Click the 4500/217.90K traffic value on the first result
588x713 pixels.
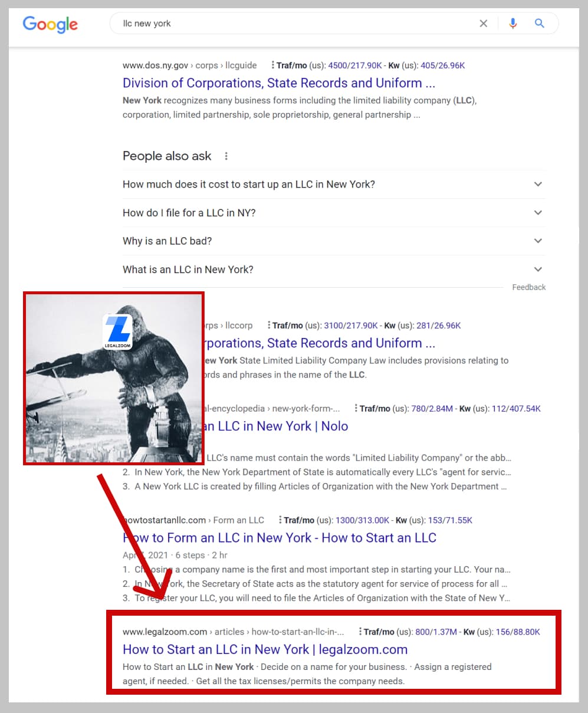pyautogui.click(x=355, y=65)
